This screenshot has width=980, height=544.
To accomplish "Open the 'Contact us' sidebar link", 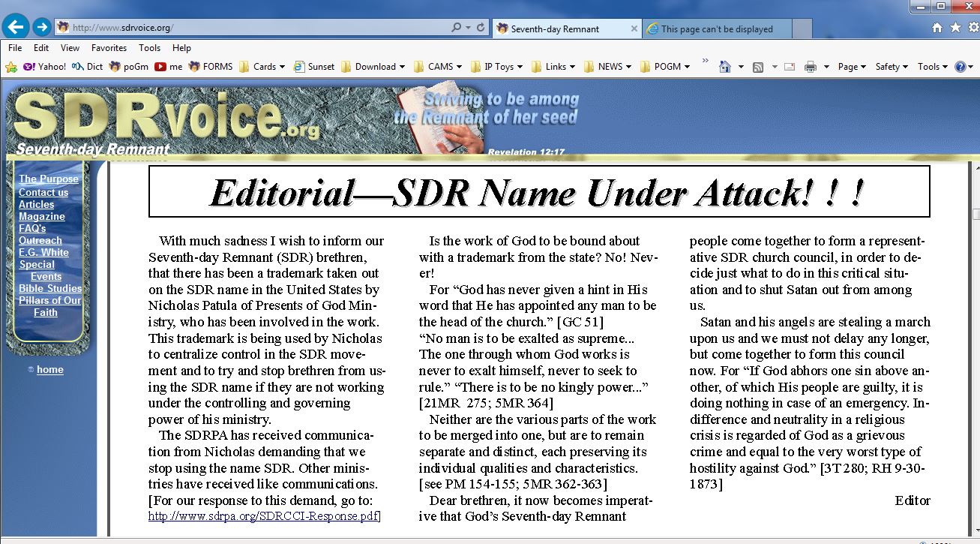I will (43, 192).
